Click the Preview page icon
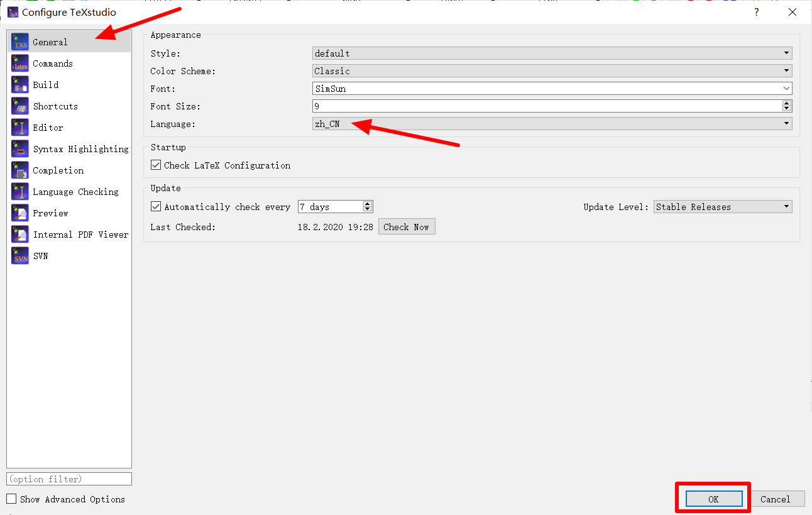 click(20, 213)
